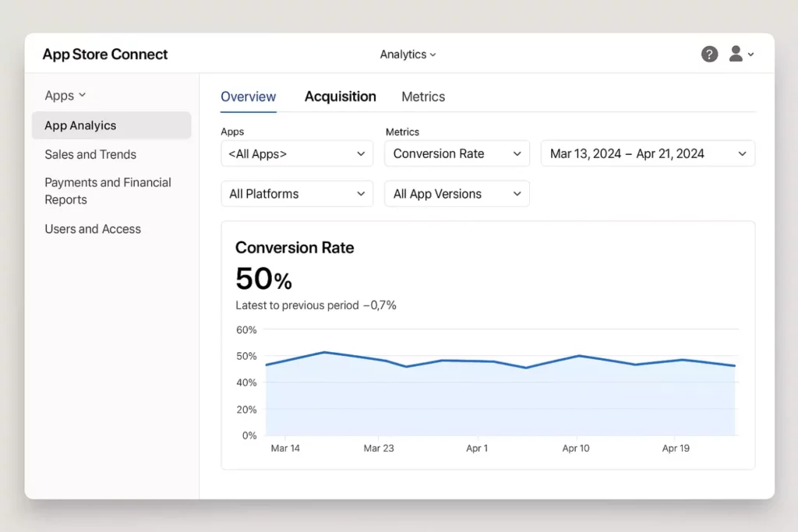798x532 pixels.
Task: Open the All App Versions dropdown
Action: pyautogui.click(x=457, y=194)
